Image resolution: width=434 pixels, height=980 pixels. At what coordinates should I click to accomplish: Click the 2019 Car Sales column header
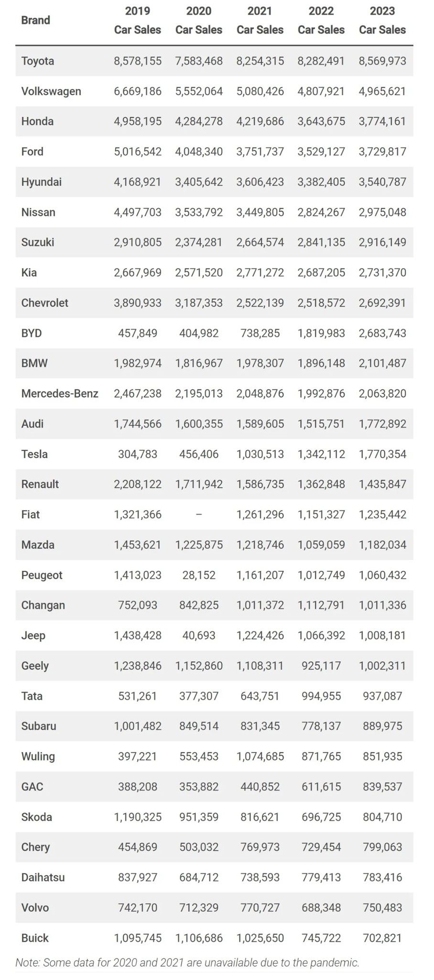[138, 21]
